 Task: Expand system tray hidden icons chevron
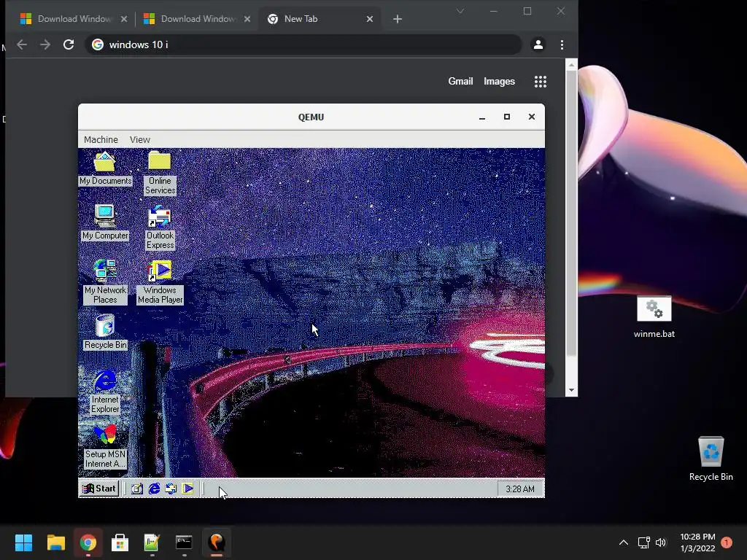(623, 542)
